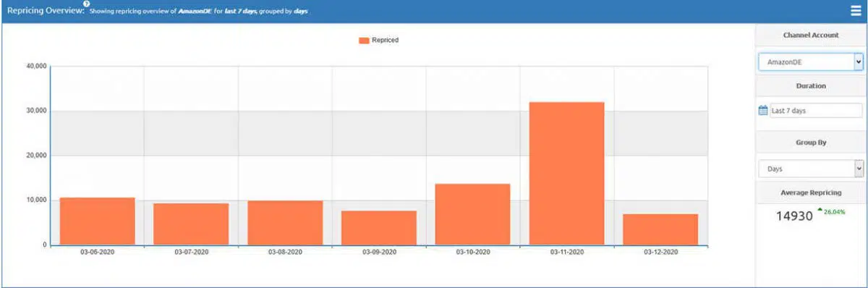The height and width of the screenshot is (288, 868).
Task: Click the calendar icon beside Duration field
Action: pyautogui.click(x=763, y=111)
